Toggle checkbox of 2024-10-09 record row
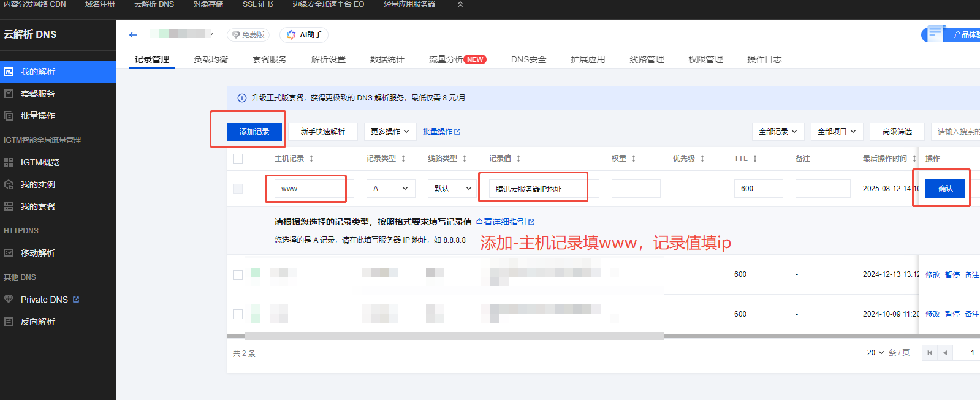Viewport: 980px width, 400px height. pyautogui.click(x=238, y=314)
